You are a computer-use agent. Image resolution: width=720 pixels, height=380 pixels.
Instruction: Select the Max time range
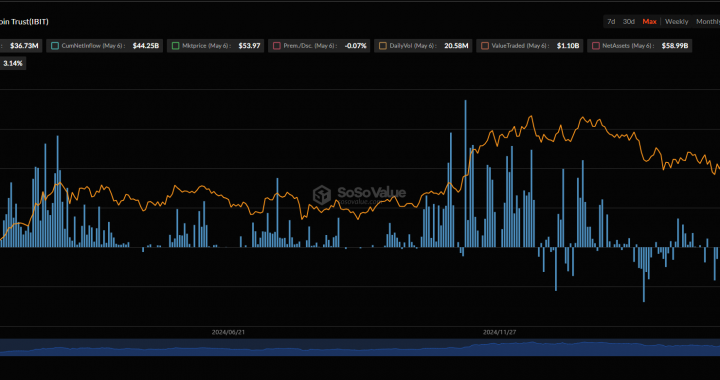tap(649, 22)
